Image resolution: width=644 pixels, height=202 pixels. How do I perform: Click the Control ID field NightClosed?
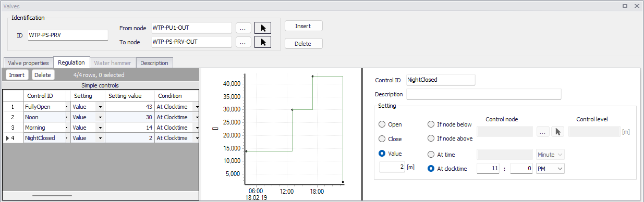coord(440,80)
